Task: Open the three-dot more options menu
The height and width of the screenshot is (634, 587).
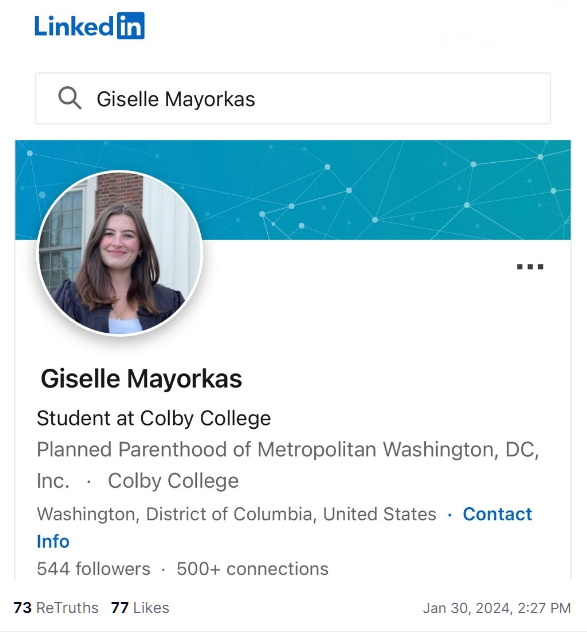Action: tap(530, 266)
